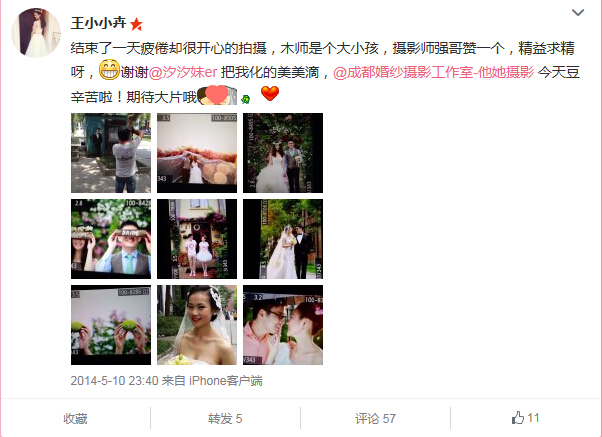
Task: Open the couple kissing thumbnail
Action: tap(283, 325)
